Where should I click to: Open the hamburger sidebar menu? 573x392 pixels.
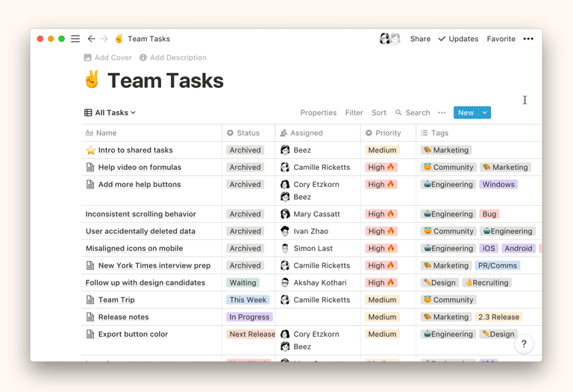tap(75, 39)
